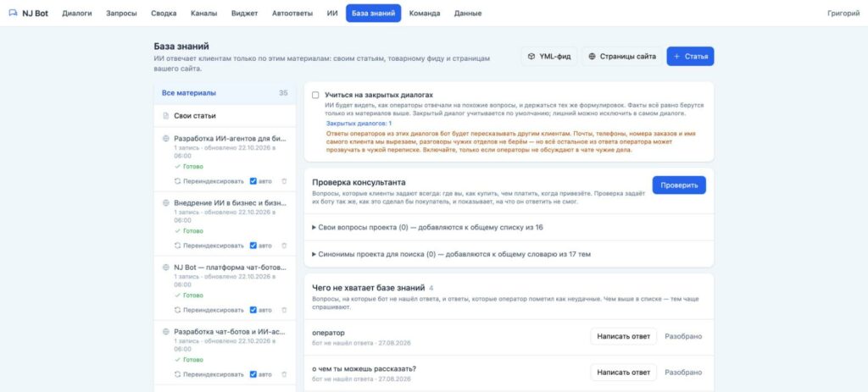The height and width of the screenshot is (392, 868).
Task: Click globe icon of NJ Bot платформа item
Action: [165, 267]
